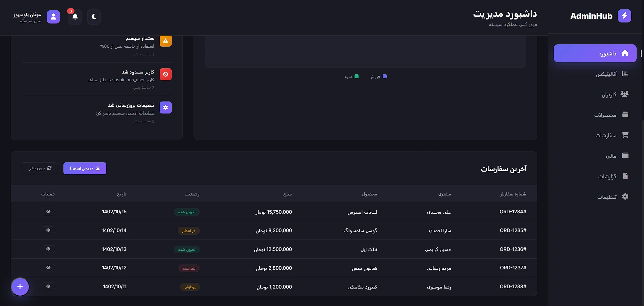Click the notification bell icon

[x=75, y=16]
